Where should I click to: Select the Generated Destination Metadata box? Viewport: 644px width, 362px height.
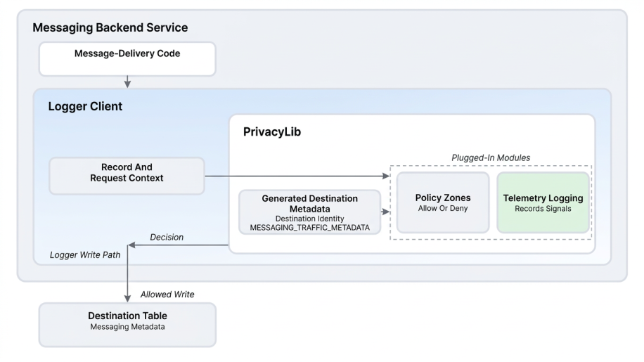tap(309, 212)
